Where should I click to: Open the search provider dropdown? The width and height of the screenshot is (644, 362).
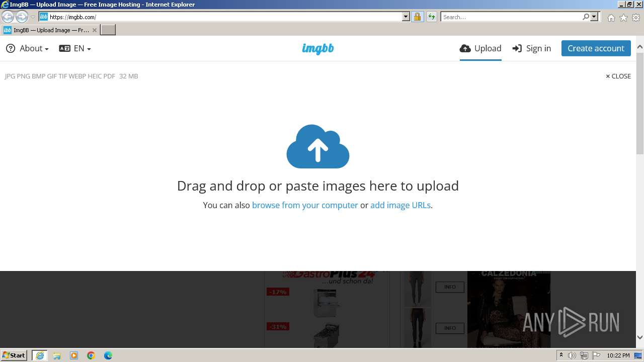tap(594, 17)
